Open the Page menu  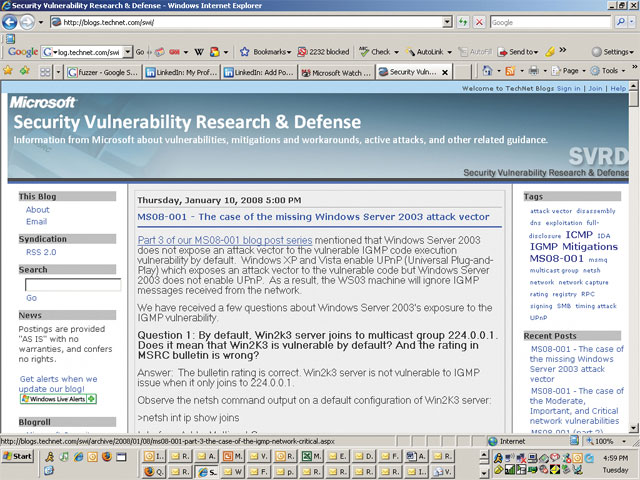(567, 71)
